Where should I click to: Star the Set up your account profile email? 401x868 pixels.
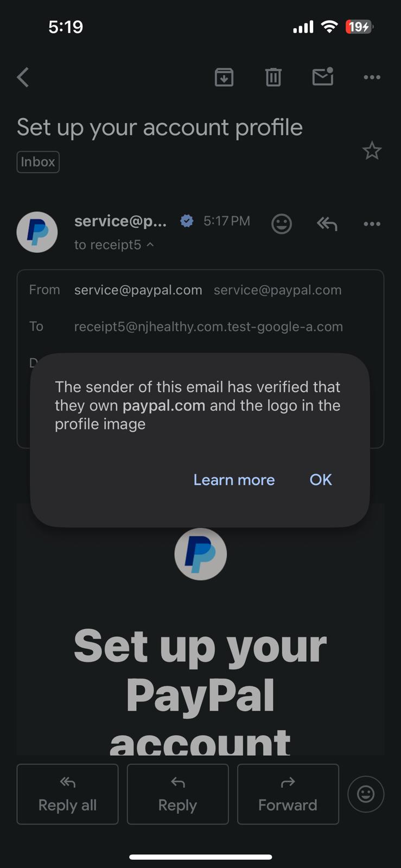(x=372, y=151)
